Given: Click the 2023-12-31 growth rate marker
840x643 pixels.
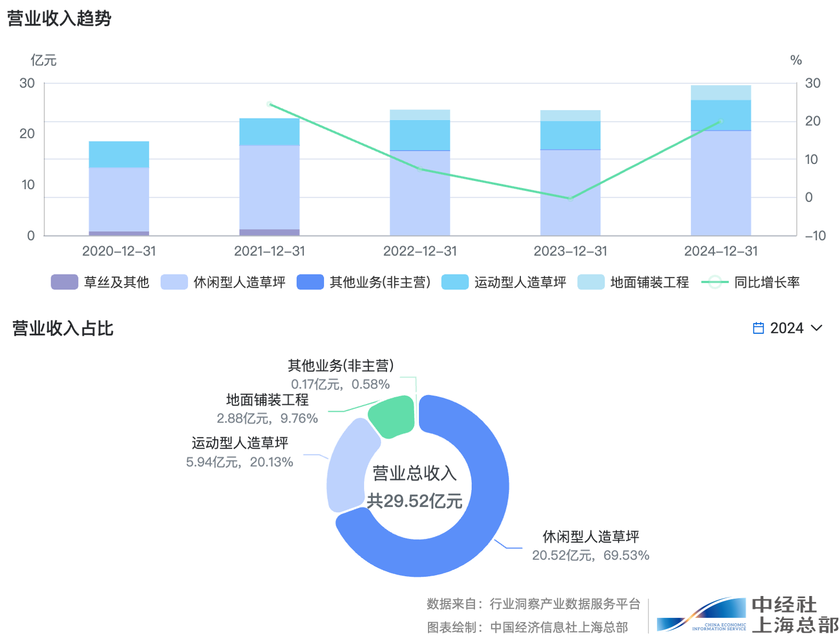Looking at the screenshot, I should [x=570, y=198].
